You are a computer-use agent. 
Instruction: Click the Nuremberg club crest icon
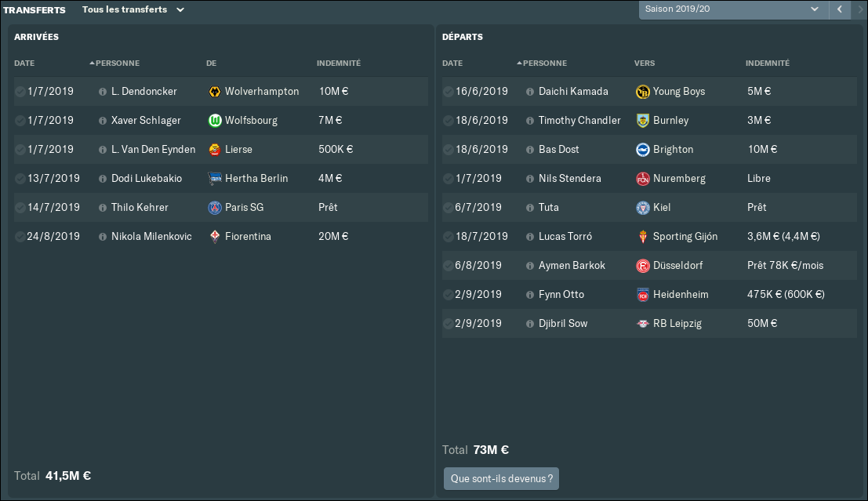[643, 178]
